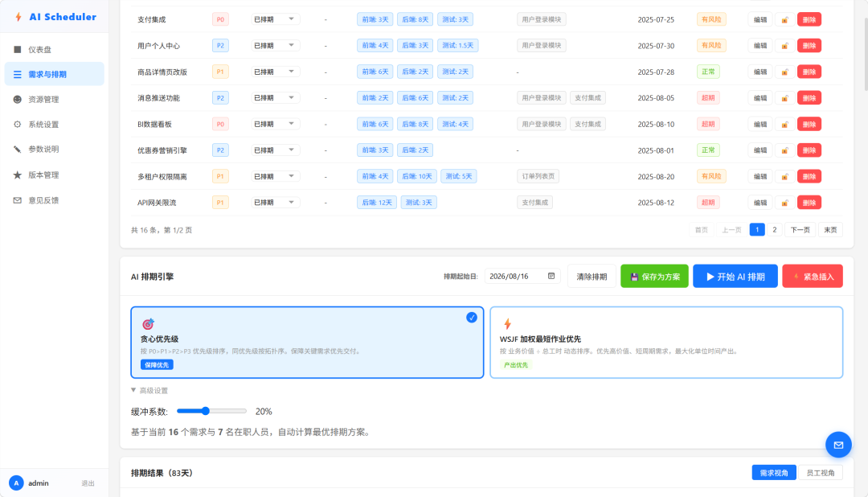The image size is (868, 497).
Task: Click the 有风险 badge in 多租户权限隔离 row
Action: (710, 176)
